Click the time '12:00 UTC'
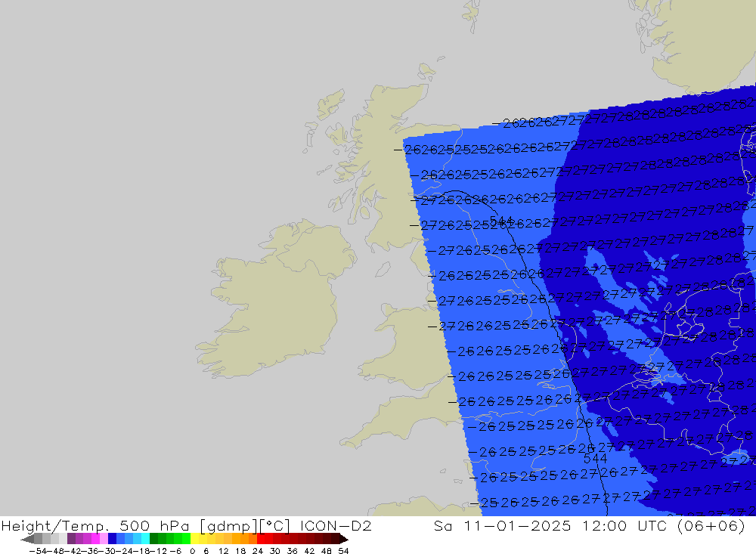 pos(626,525)
